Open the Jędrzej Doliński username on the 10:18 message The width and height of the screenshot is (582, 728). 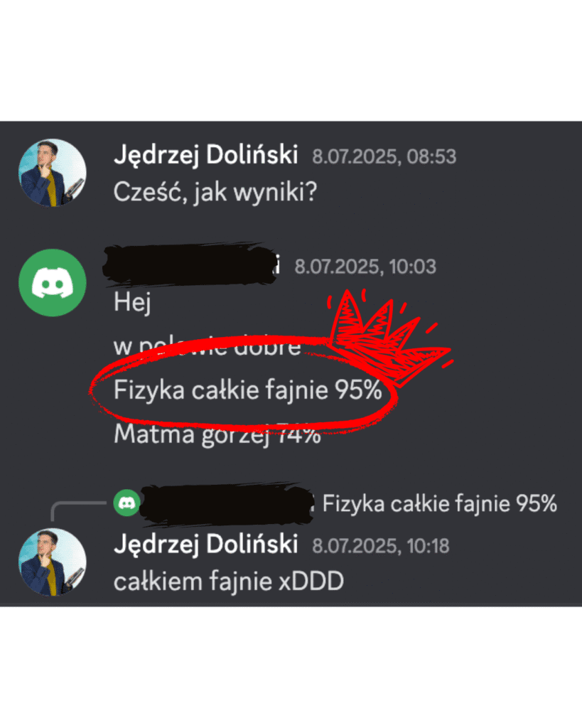tap(205, 544)
